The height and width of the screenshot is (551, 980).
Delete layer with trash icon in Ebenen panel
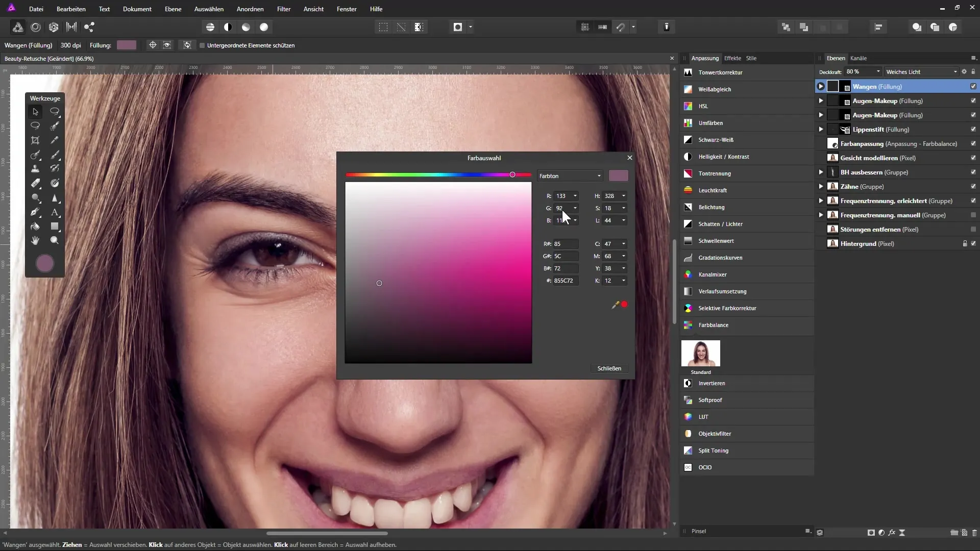pos(974,532)
